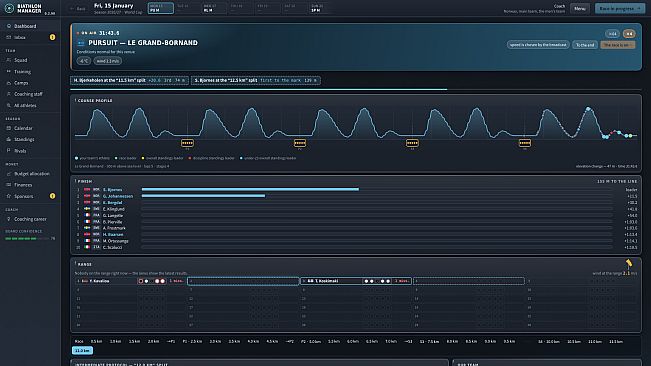
Task: Open the Training sidebar icon
Action: (x=9, y=71)
